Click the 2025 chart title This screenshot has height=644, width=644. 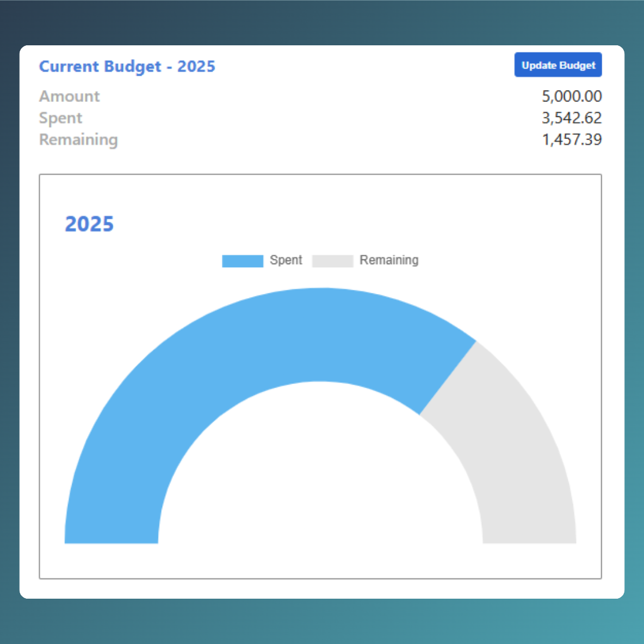point(89,224)
